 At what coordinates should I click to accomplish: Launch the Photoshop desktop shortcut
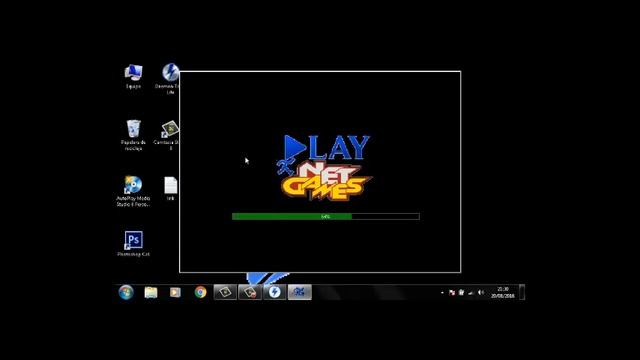click(133, 244)
